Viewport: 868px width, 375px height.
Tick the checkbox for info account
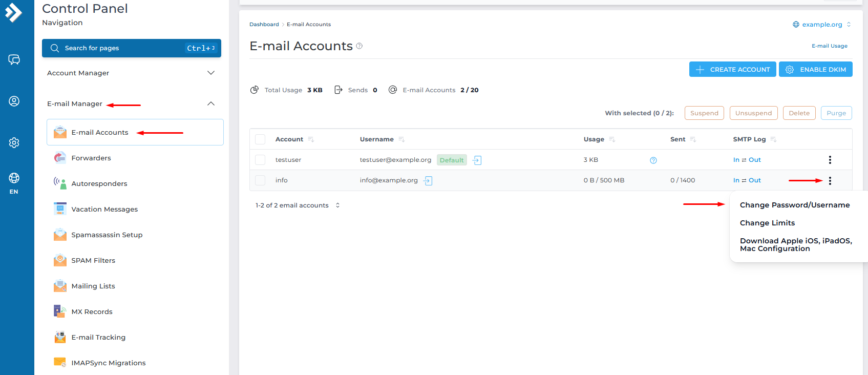pos(260,180)
